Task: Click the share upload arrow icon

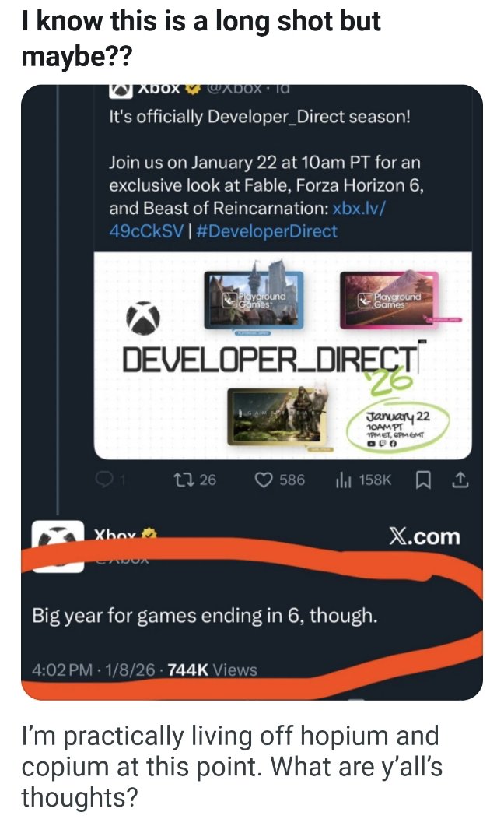Action: [460, 480]
